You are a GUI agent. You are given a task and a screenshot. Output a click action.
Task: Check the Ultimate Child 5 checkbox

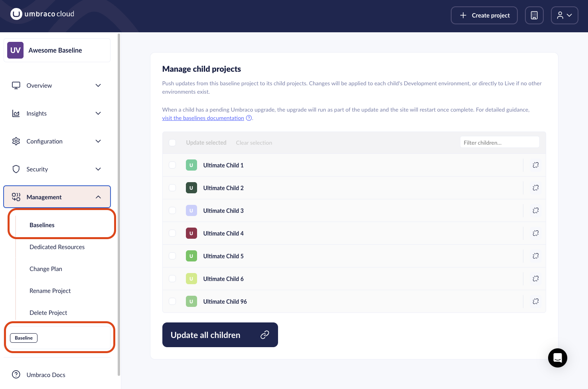pyautogui.click(x=172, y=256)
